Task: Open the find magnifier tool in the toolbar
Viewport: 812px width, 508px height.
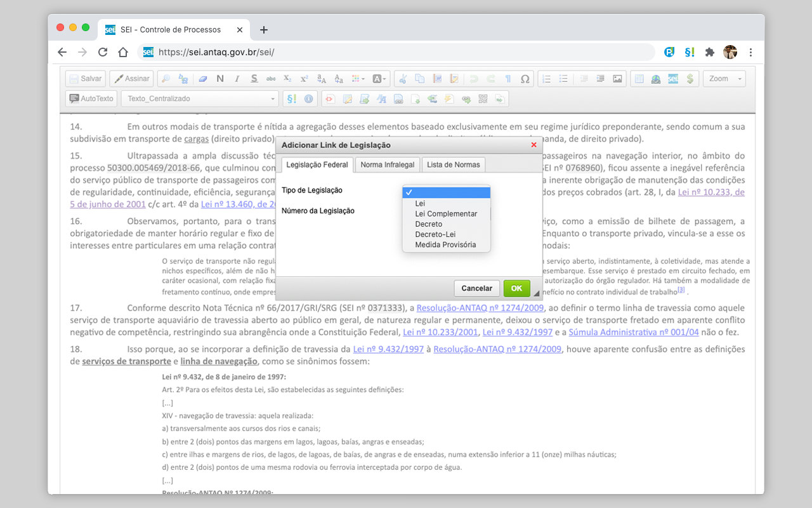Action: (x=166, y=79)
